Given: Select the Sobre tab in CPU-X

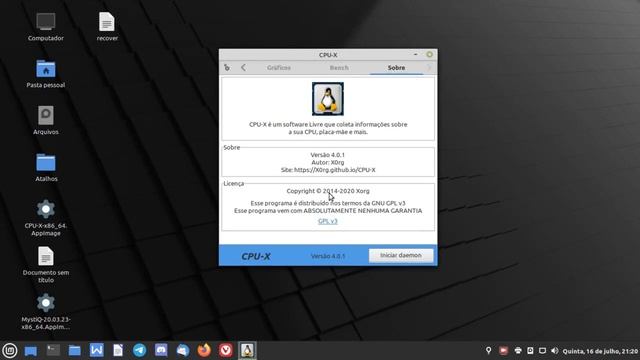Looking at the screenshot, I should (x=396, y=68).
